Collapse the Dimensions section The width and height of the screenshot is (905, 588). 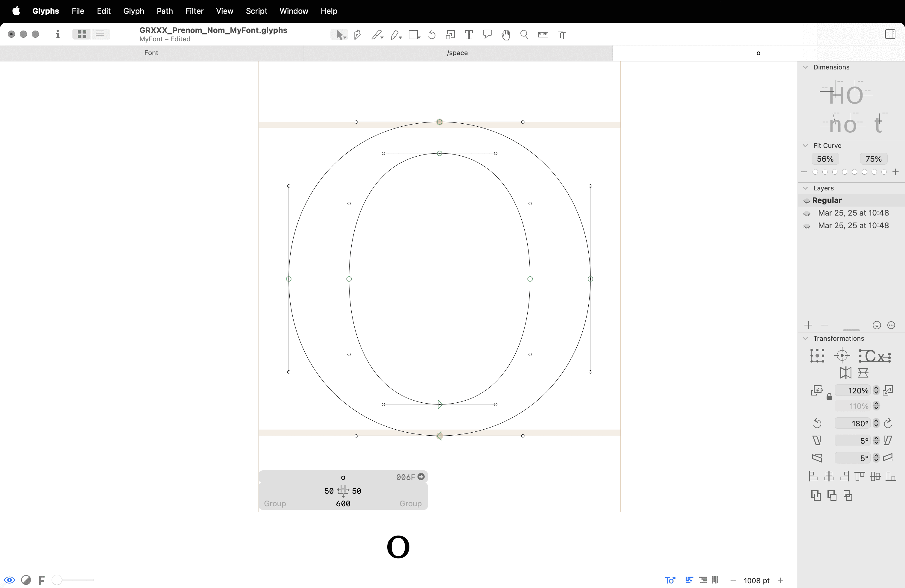805,67
